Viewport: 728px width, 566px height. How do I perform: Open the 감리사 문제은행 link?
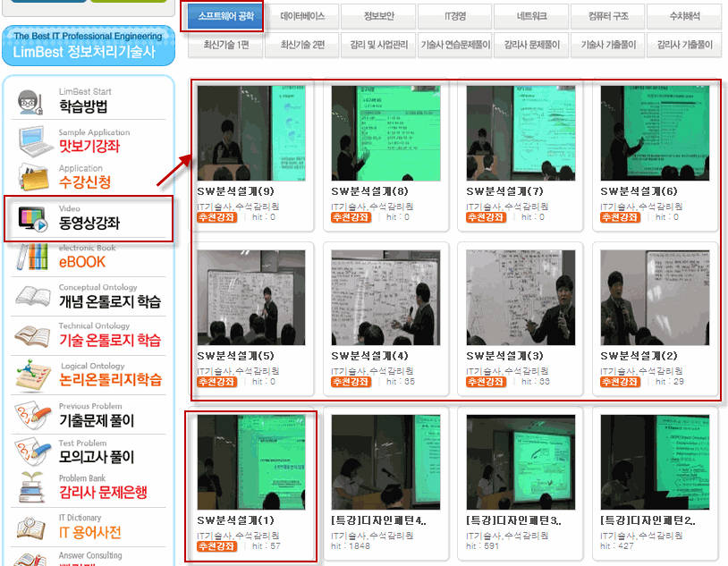click(103, 493)
